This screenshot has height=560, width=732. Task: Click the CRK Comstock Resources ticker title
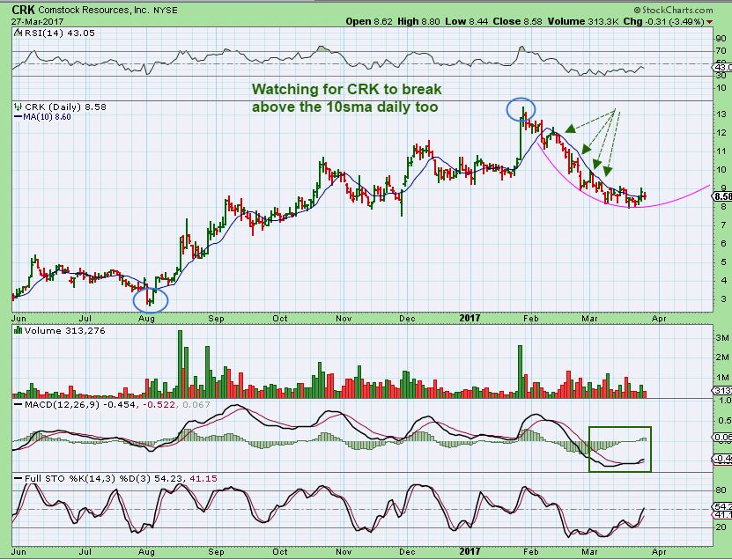tap(88, 8)
